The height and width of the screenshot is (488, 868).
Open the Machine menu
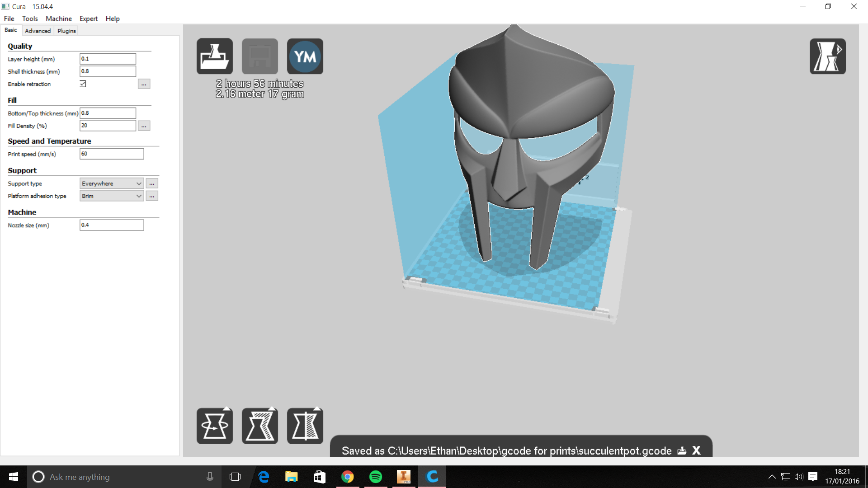59,19
